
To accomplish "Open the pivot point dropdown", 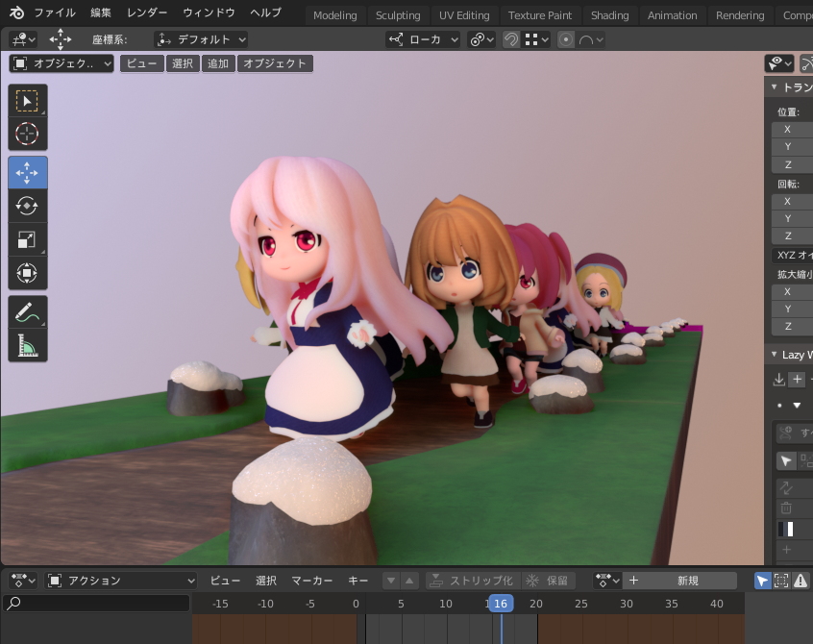I will (x=481, y=39).
